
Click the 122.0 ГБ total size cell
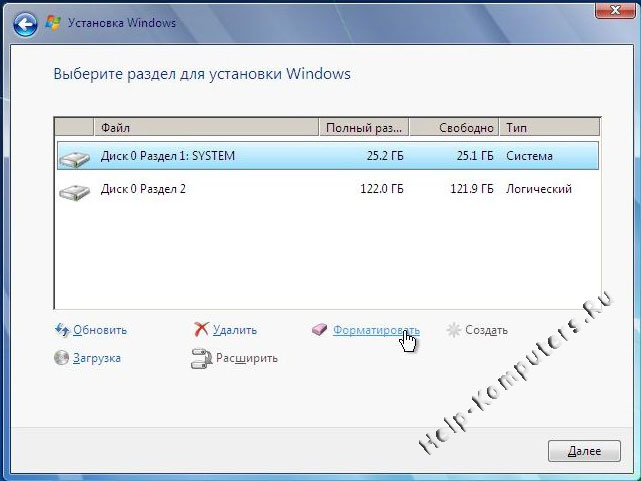(x=382, y=189)
